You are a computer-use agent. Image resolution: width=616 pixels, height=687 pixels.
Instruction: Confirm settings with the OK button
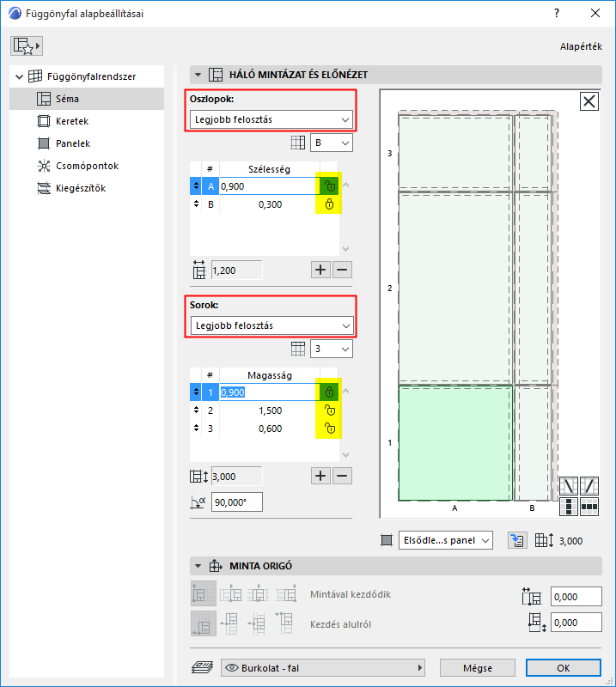[x=564, y=668]
